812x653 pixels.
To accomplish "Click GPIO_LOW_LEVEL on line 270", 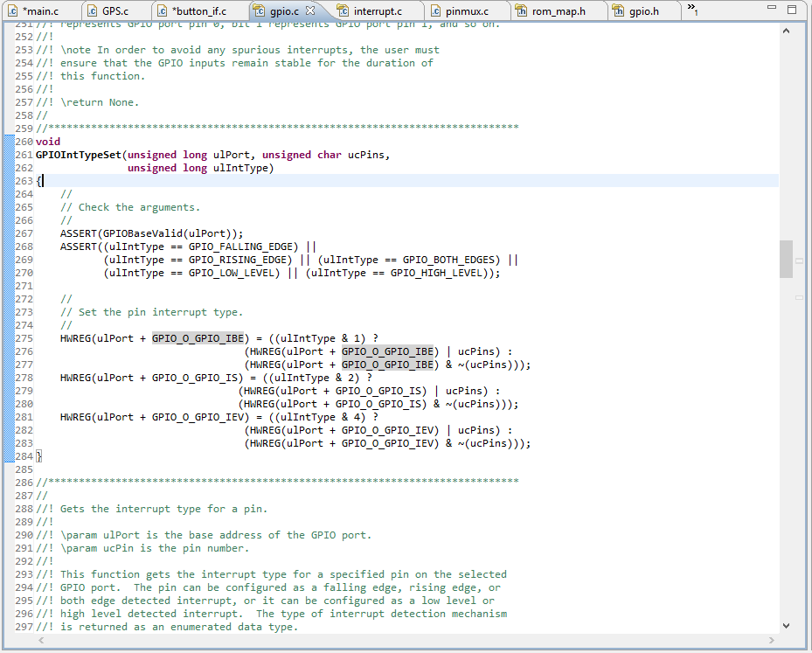I will pyautogui.click(x=232, y=273).
